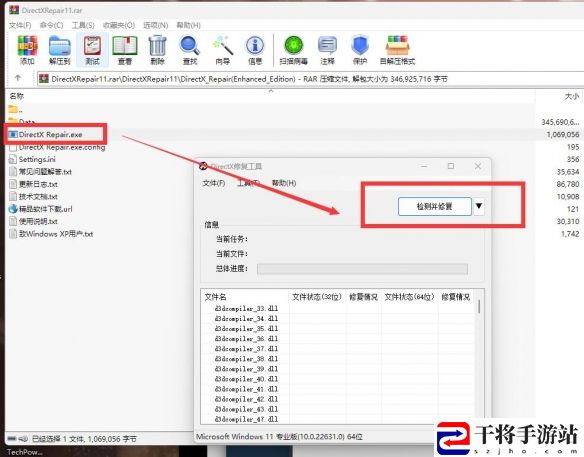
Task: Click the 文件名 column header in DLL list
Action: click(x=215, y=297)
